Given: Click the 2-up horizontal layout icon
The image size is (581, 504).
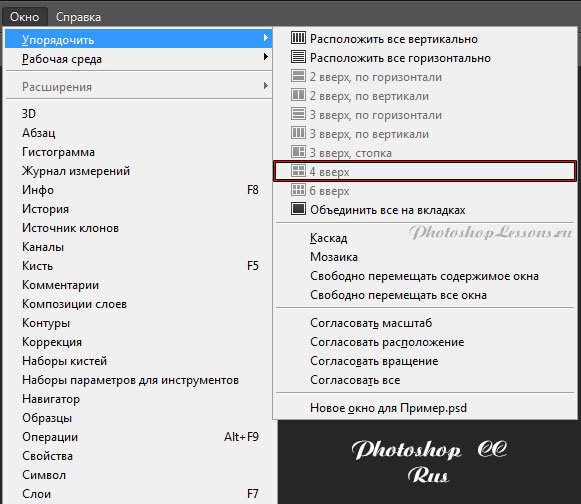Looking at the screenshot, I should (298, 76).
